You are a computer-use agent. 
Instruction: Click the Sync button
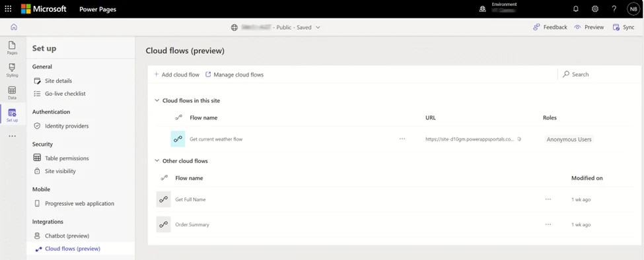[x=624, y=27]
